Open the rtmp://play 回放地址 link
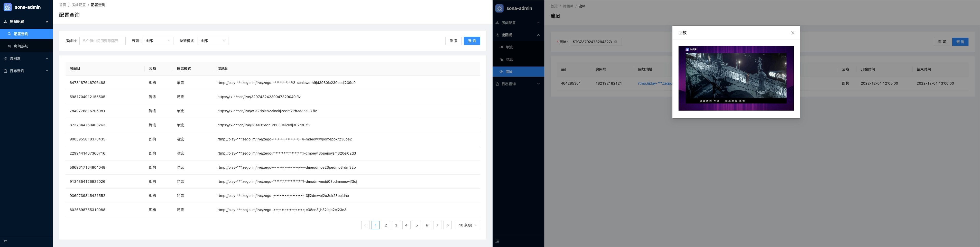This screenshot has height=247, width=980. click(655, 84)
